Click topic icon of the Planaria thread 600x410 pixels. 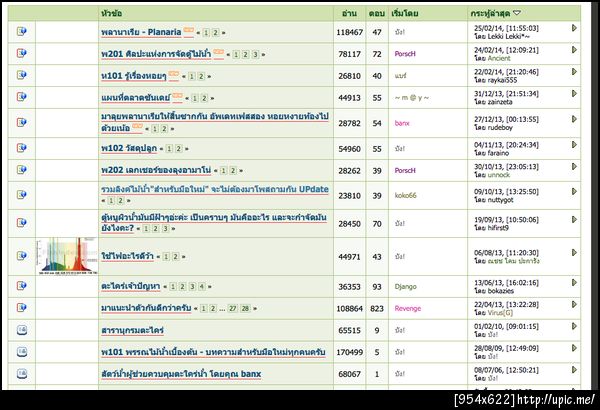(22, 31)
